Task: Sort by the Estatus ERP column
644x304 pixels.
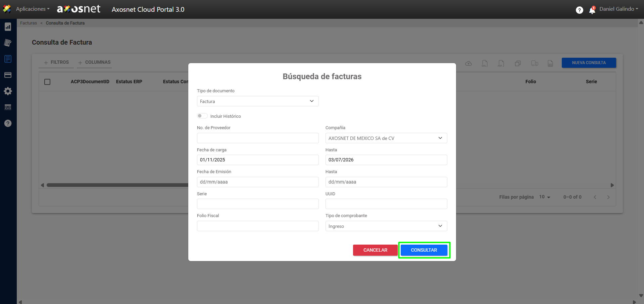Action: click(129, 82)
